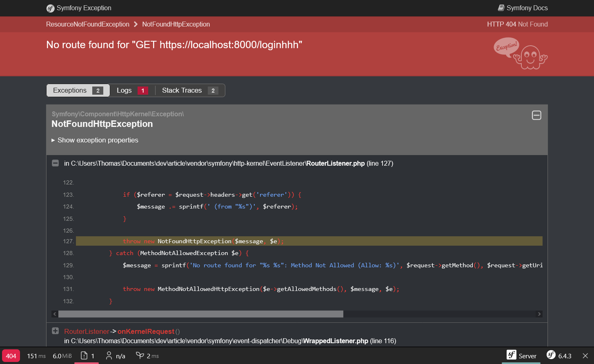
Task: Open the Logs tab
Action: (132, 91)
